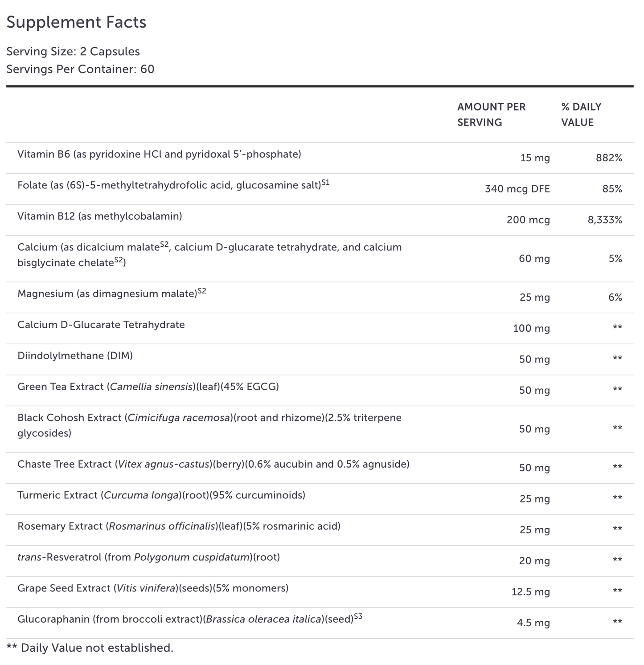The height and width of the screenshot is (665, 644).
Task: Select the trans-Resveratrol ingredient label
Action: [x=148, y=557]
